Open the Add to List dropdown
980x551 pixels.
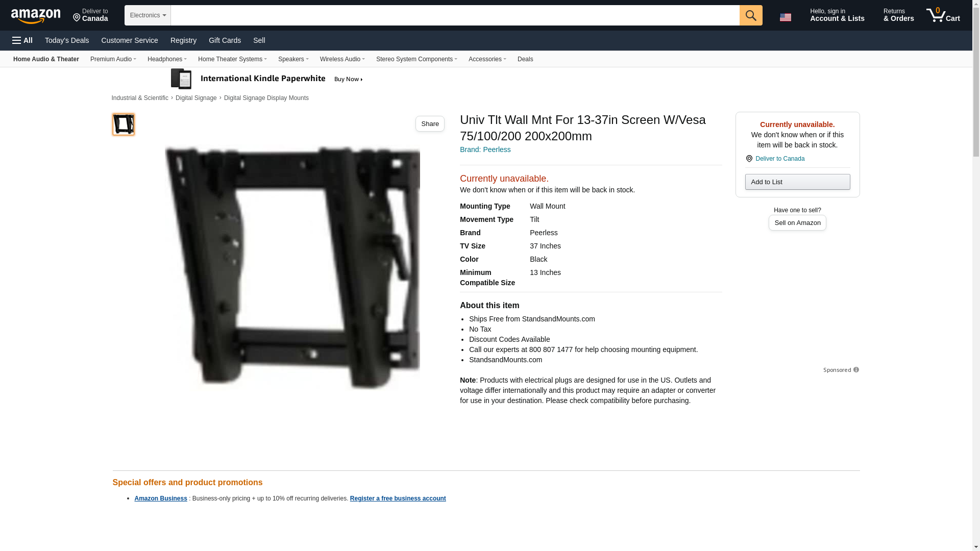point(797,182)
